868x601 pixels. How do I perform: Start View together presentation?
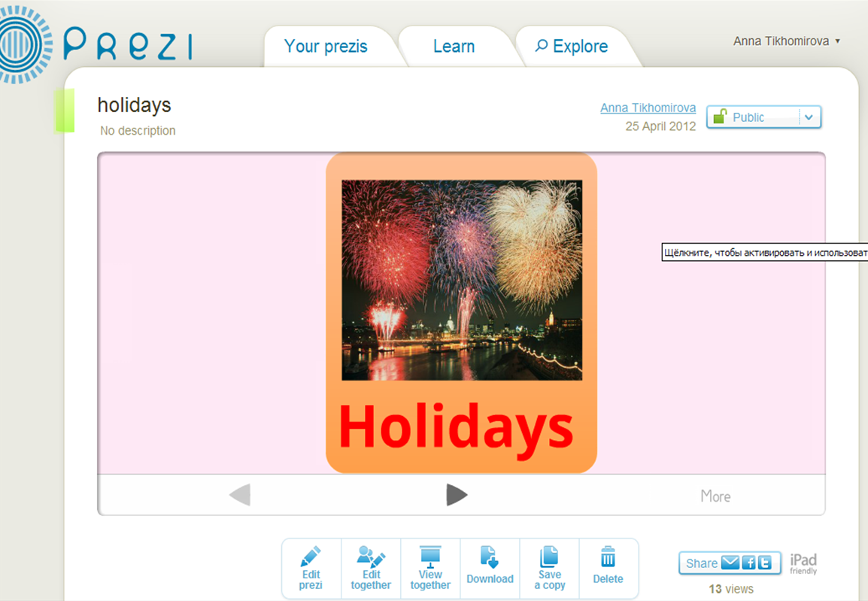[430, 569]
